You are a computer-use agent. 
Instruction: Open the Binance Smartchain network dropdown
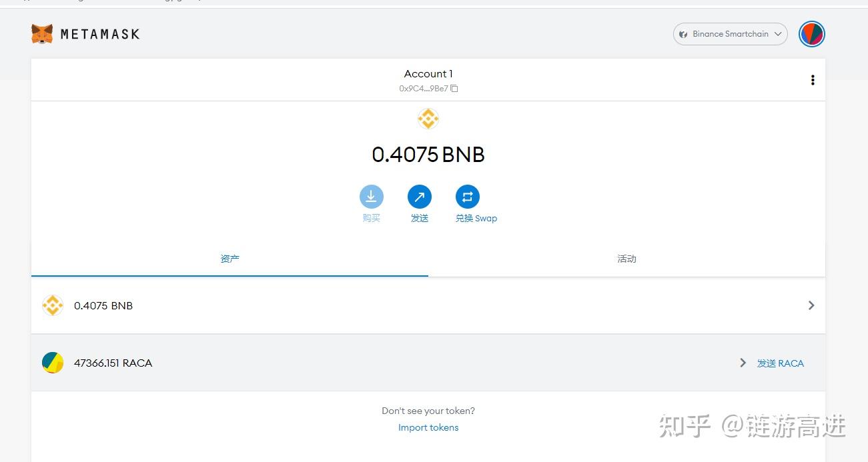(730, 34)
